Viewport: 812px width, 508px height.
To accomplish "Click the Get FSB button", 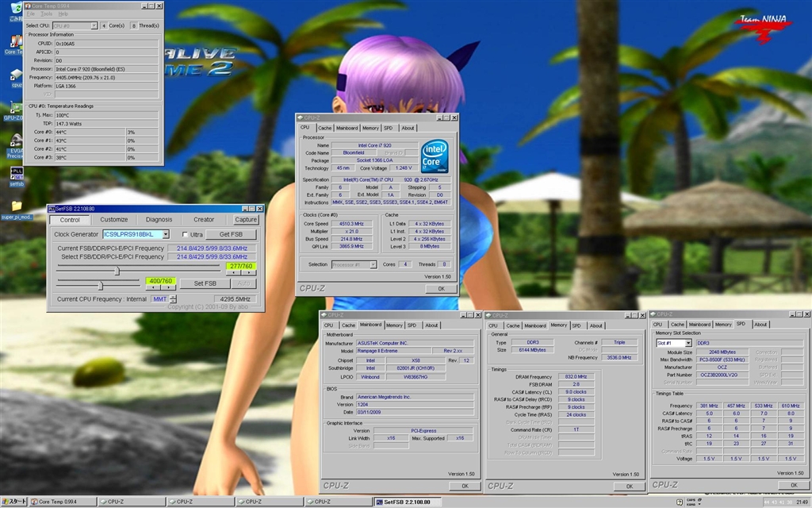I will (231, 234).
